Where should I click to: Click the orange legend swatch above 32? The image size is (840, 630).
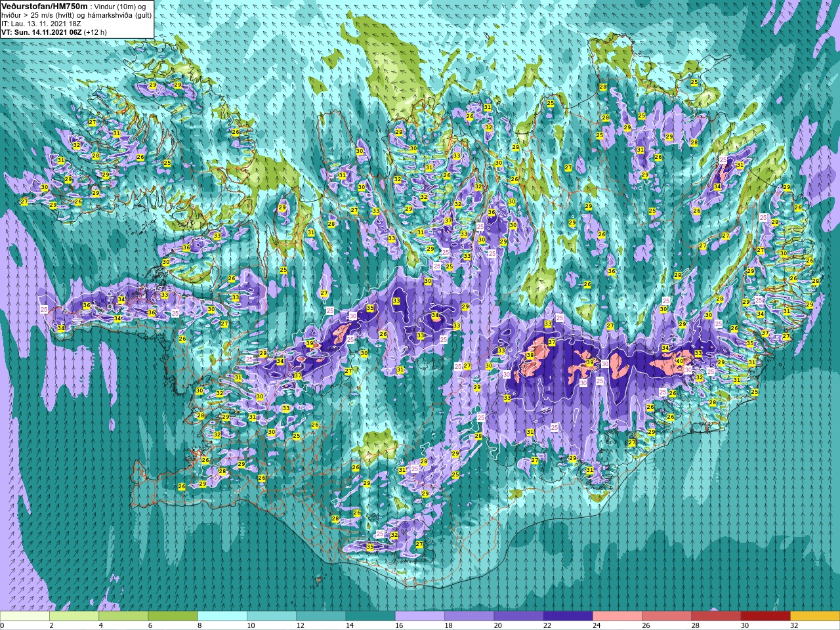815,616
